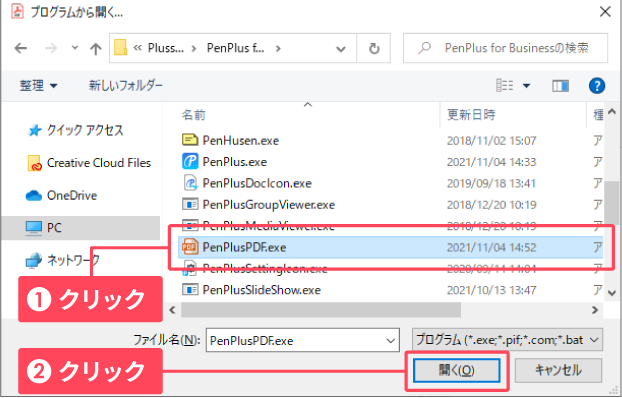Click the PenPlusSlideShow.exe window icon
The height and width of the screenshot is (398, 622).
(190, 290)
